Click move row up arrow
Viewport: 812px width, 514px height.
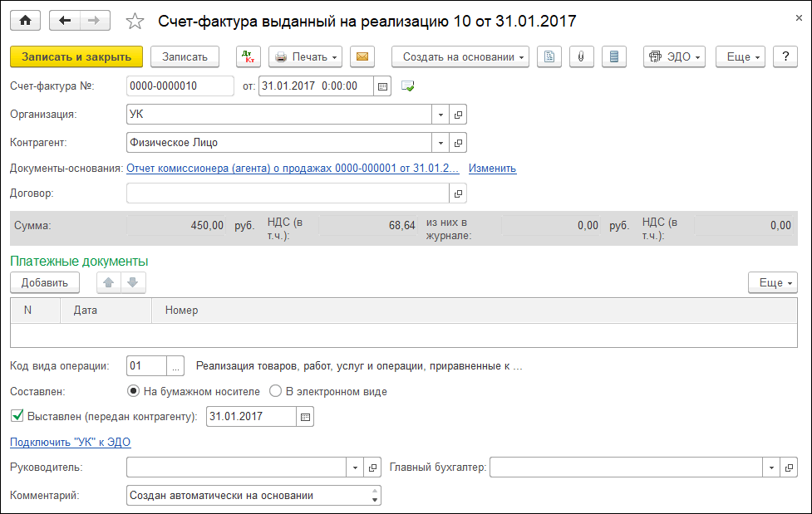point(109,282)
